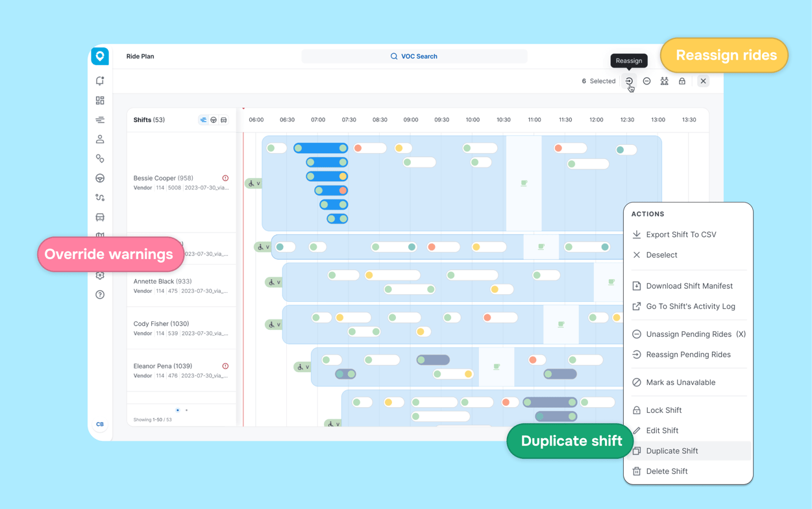Click the VOC Search field

(x=414, y=56)
